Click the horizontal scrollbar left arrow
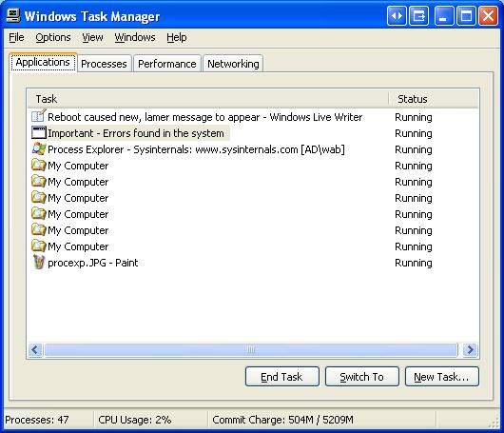504x433 pixels. click(35, 349)
